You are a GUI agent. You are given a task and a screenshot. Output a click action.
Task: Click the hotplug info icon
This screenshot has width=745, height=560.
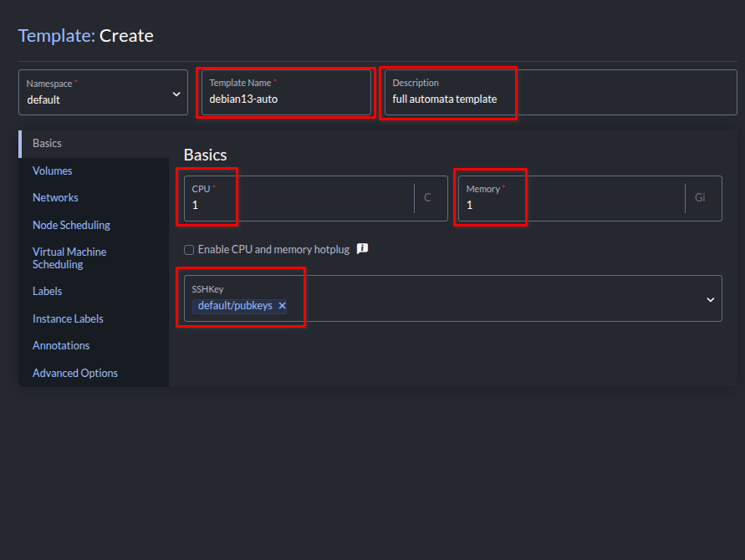coord(363,249)
